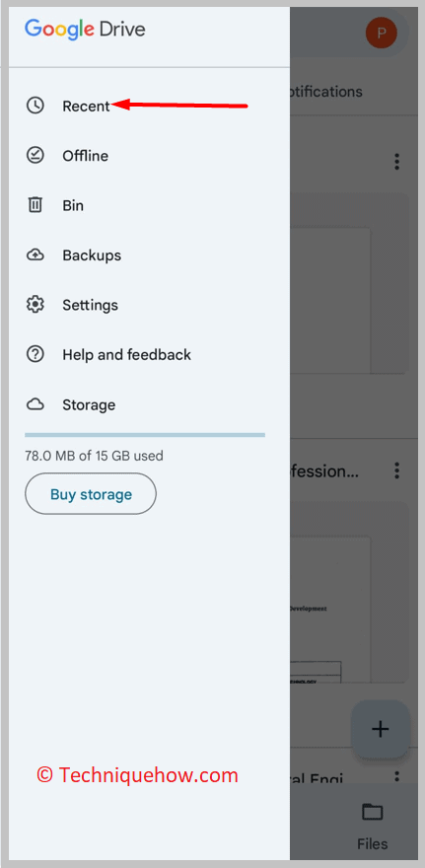Click the storage usage progress bar

pyautogui.click(x=145, y=435)
